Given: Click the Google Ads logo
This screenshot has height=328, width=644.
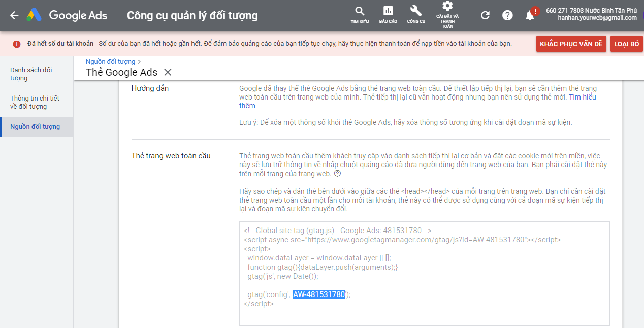Looking at the screenshot, I should coord(67,15).
